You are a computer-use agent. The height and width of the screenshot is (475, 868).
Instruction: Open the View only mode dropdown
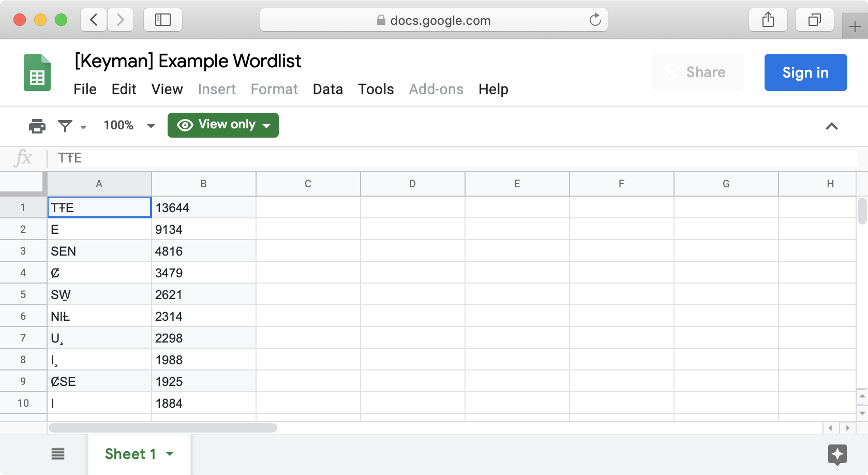point(223,125)
